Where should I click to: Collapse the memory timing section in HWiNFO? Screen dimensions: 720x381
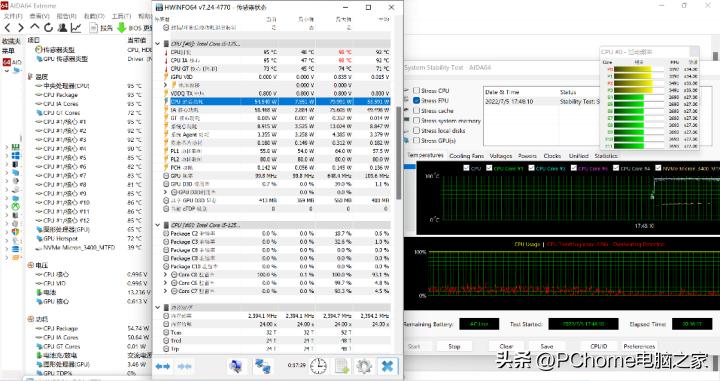[x=158, y=307]
